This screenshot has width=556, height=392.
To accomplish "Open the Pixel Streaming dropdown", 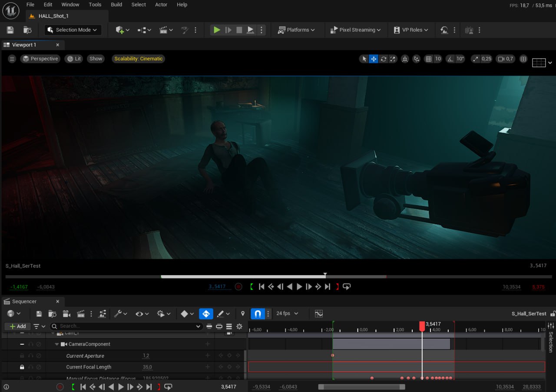I will click(355, 30).
